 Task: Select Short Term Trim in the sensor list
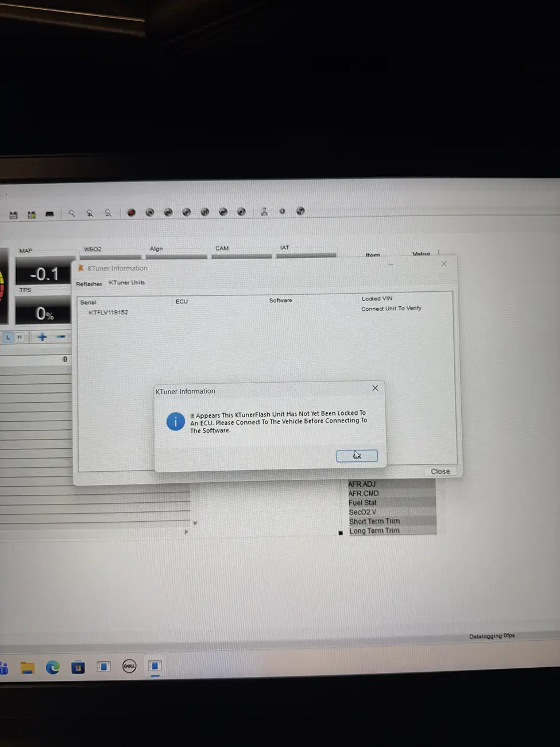coord(374,521)
